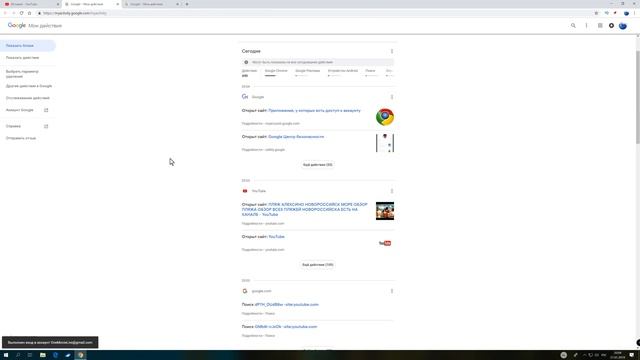Click the Chrome icon in the taskbar
This screenshot has height=360, width=640.
point(80,355)
